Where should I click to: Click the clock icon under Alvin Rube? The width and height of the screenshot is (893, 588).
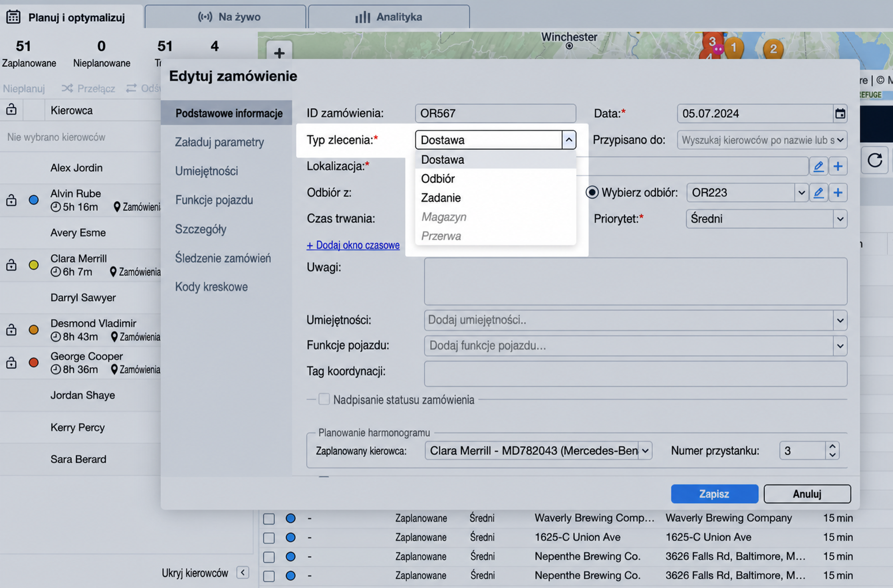coord(56,207)
